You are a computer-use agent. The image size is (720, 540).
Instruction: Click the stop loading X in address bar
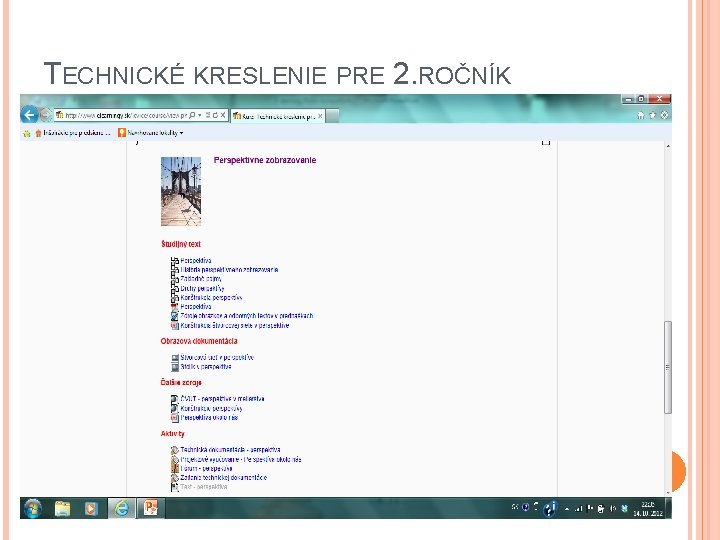pos(223,115)
